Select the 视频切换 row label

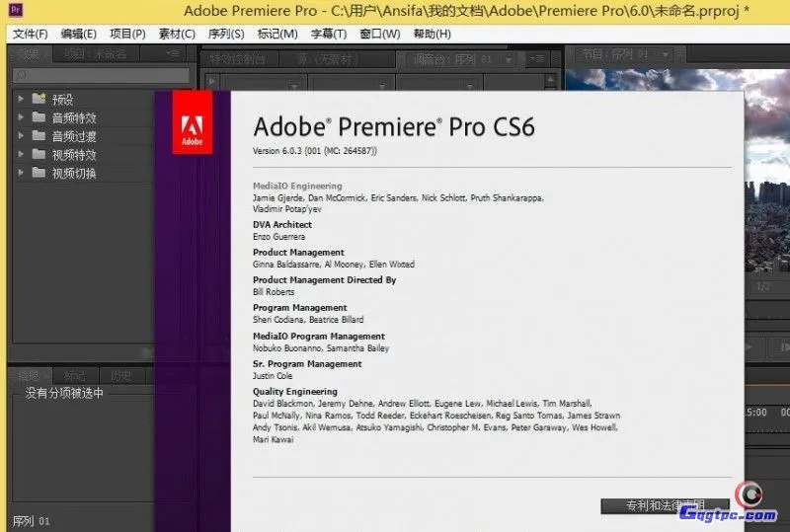pyautogui.click(x=74, y=174)
